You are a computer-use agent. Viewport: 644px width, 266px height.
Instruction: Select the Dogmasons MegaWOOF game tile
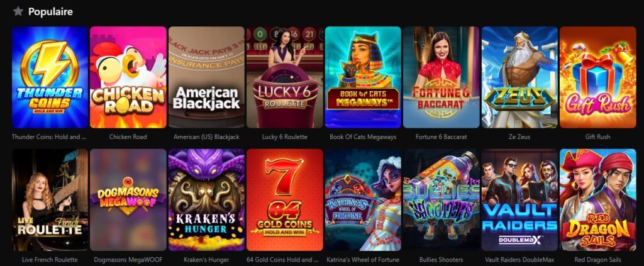coord(128,200)
